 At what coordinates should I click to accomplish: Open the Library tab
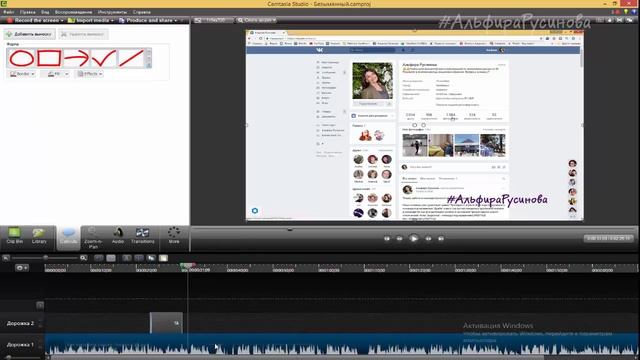pyautogui.click(x=39, y=236)
